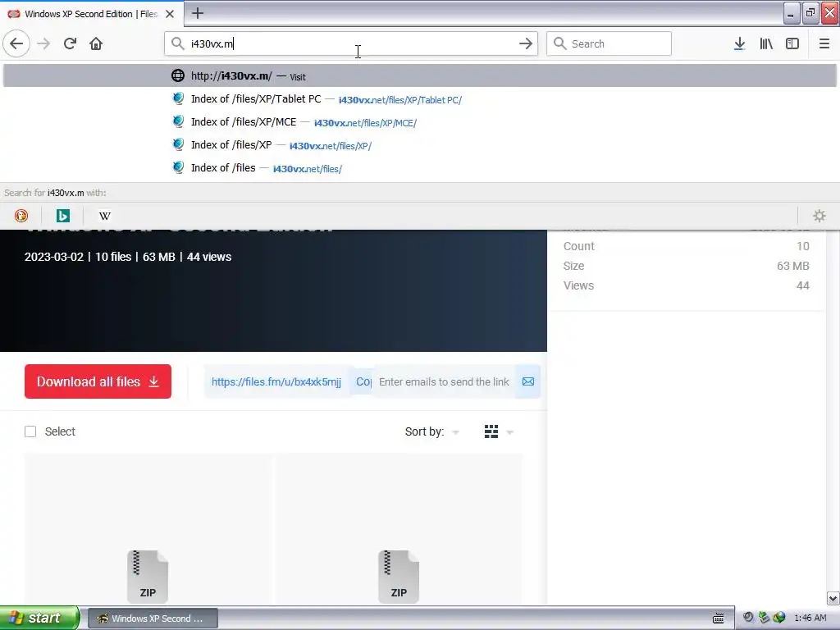Visit http://i430vx.m/ suggestion
This screenshot has width=840, height=630.
pyautogui.click(x=420, y=76)
